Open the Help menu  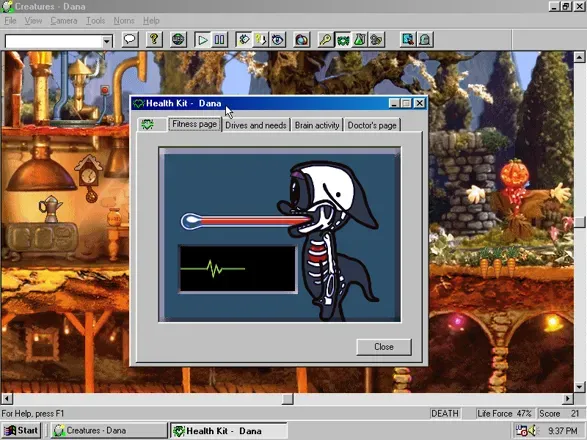(x=151, y=21)
